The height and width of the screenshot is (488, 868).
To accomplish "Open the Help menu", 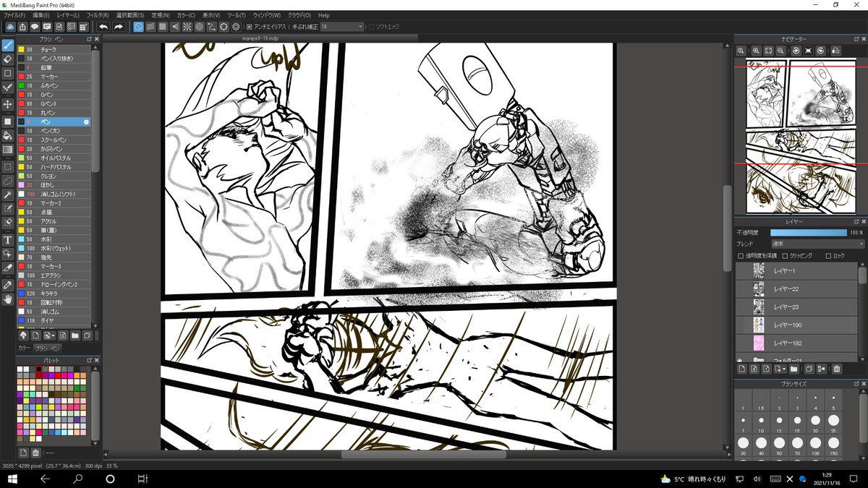I will 324,14.
